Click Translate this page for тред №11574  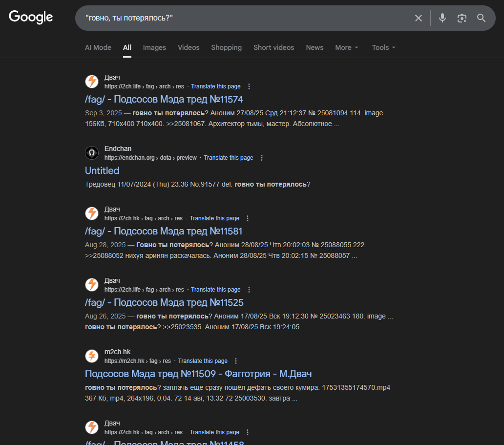click(216, 86)
